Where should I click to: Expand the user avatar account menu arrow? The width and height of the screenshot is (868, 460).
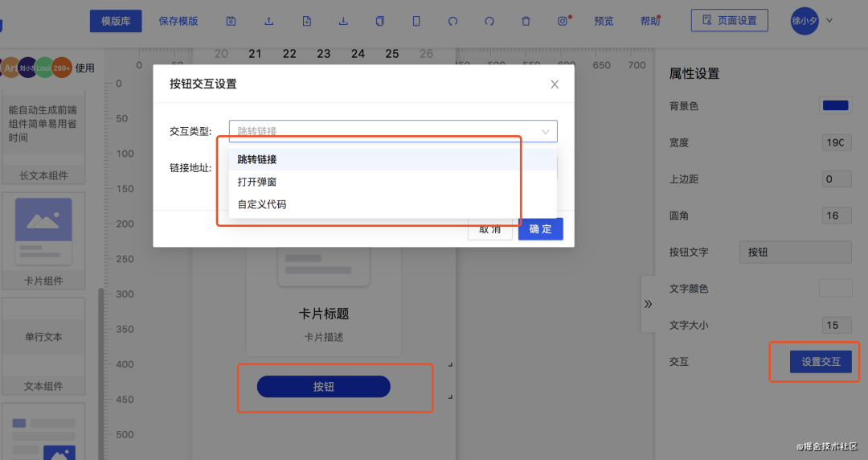point(829,20)
